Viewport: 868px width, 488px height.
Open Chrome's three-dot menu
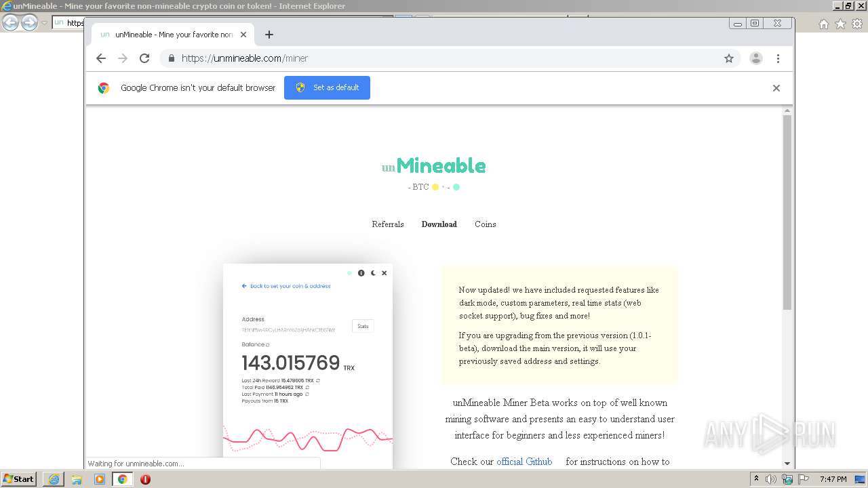click(x=778, y=58)
